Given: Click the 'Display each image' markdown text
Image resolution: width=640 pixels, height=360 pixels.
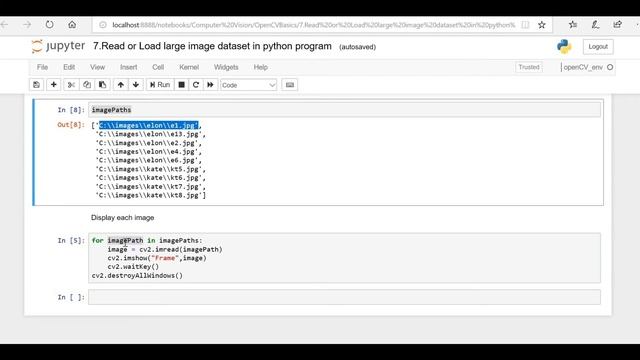Looking at the screenshot, I should [x=122, y=218].
